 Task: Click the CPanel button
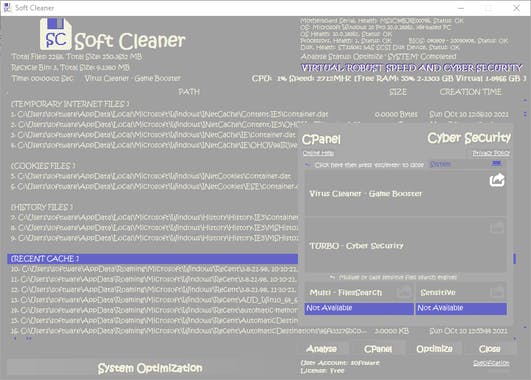point(378,349)
